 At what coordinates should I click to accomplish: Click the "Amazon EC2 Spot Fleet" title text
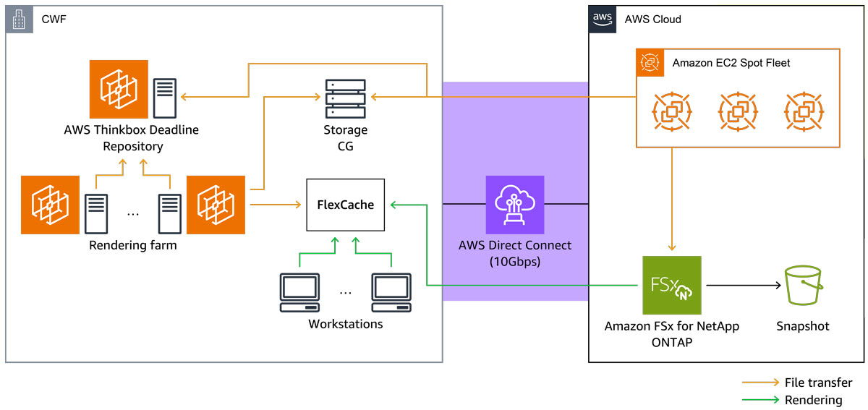click(x=731, y=63)
